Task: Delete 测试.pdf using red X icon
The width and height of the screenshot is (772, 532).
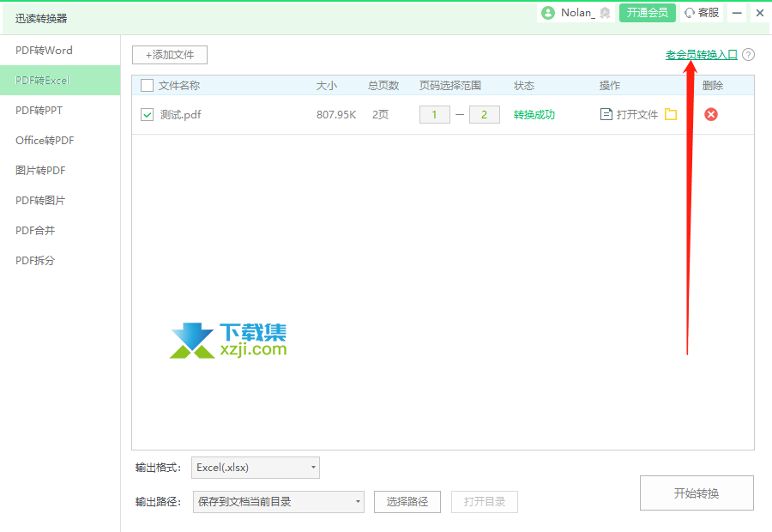Action: tap(711, 114)
